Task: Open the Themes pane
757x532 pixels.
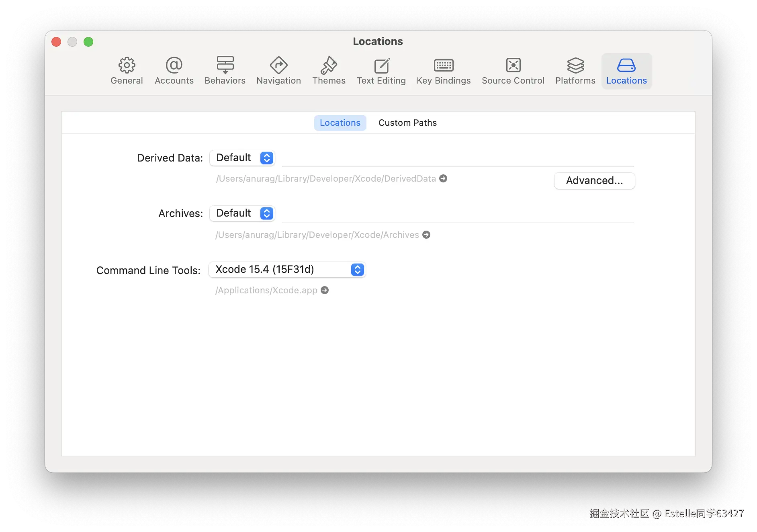Action: point(329,70)
